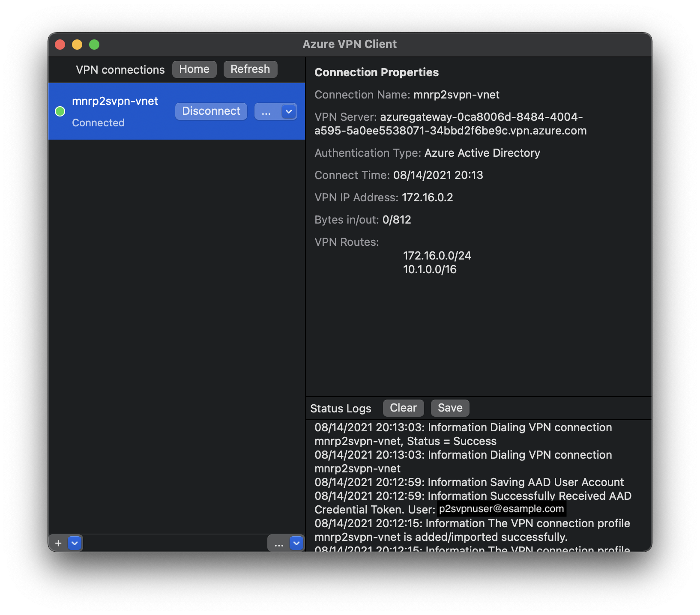
Task: Click the yellow minimize button in the title bar
Action: pos(77,44)
